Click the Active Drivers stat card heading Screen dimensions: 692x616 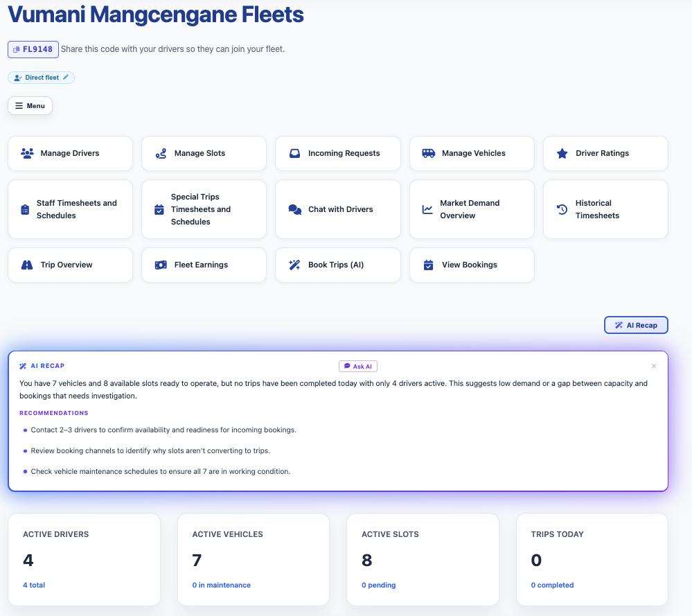coord(56,534)
